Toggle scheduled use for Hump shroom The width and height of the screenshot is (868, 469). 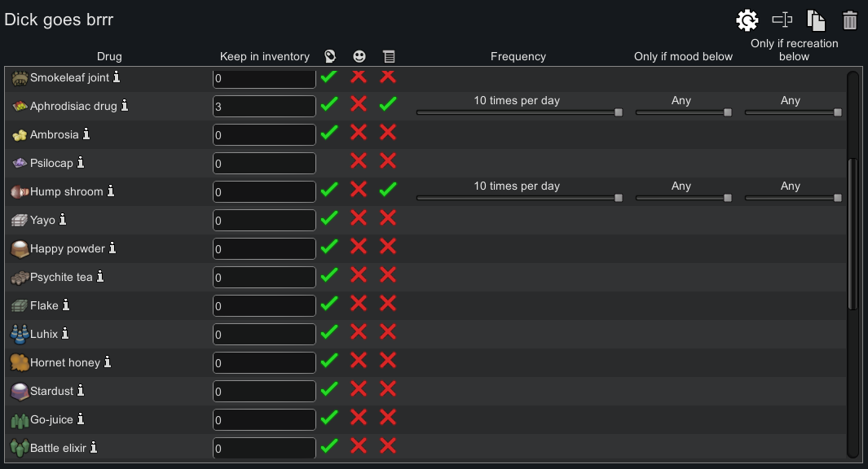[388, 189]
